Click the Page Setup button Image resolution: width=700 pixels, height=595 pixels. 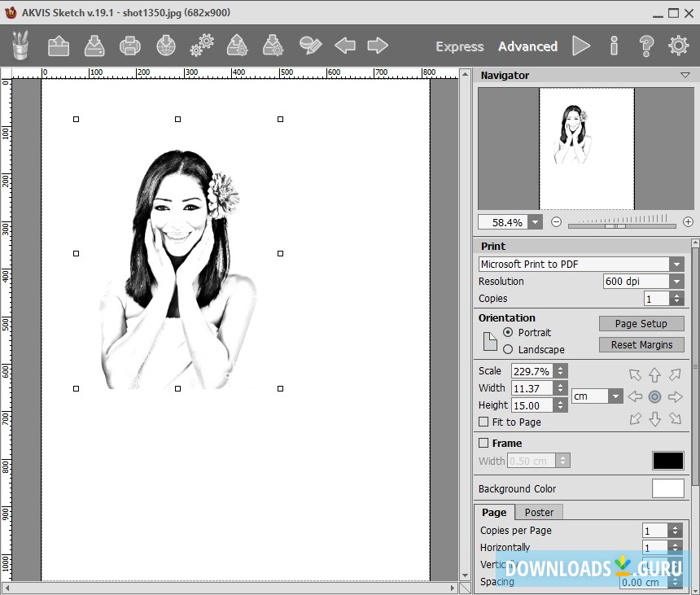(x=641, y=324)
